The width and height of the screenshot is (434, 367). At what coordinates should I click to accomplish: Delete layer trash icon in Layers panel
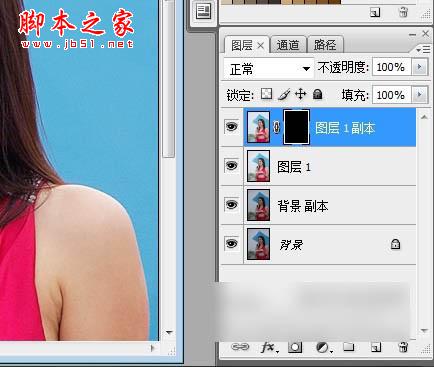(x=403, y=347)
